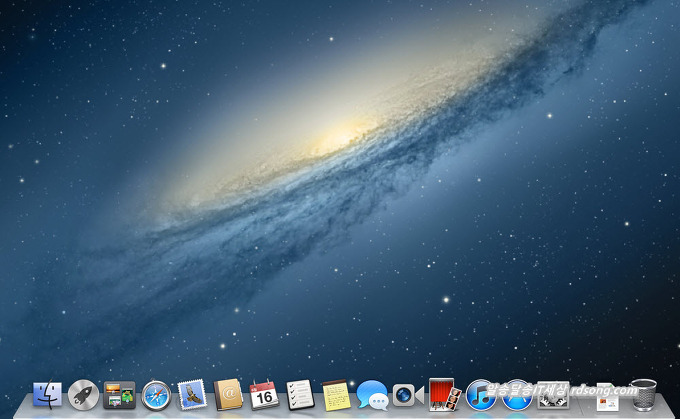Open the Reminders checklist app

(300, 395)
